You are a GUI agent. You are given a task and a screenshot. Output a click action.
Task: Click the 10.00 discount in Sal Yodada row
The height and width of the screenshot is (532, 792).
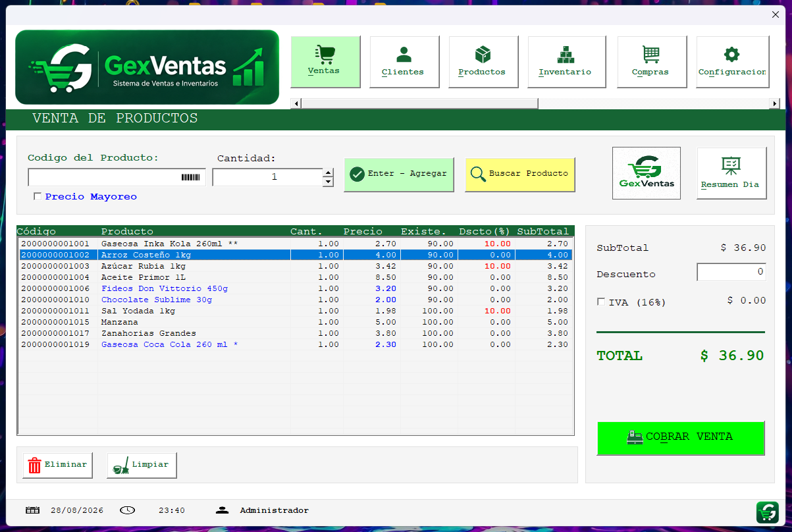[x=497, y=311]
